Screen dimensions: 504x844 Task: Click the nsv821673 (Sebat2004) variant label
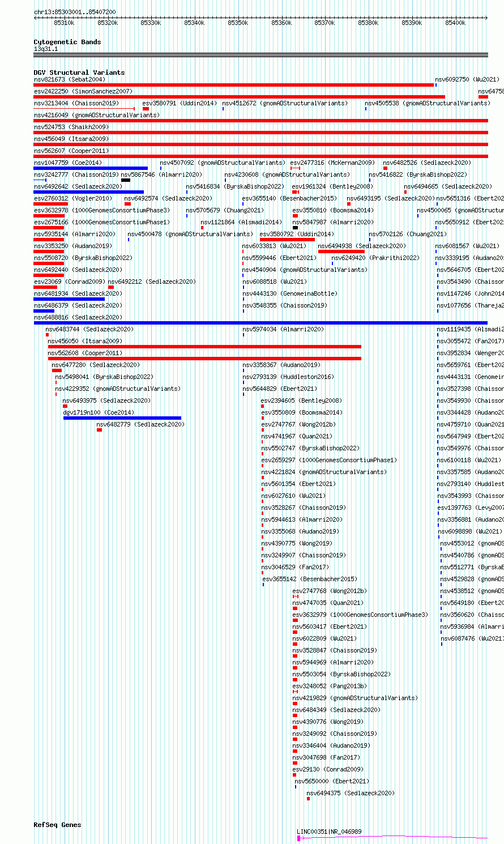(x=69, y=79)
